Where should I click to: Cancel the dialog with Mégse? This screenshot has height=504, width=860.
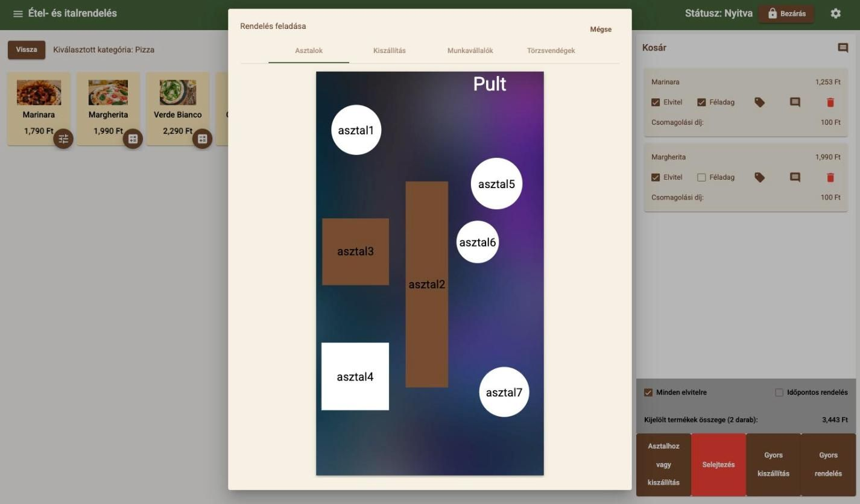pyautogui.click(x=601, y=30)
